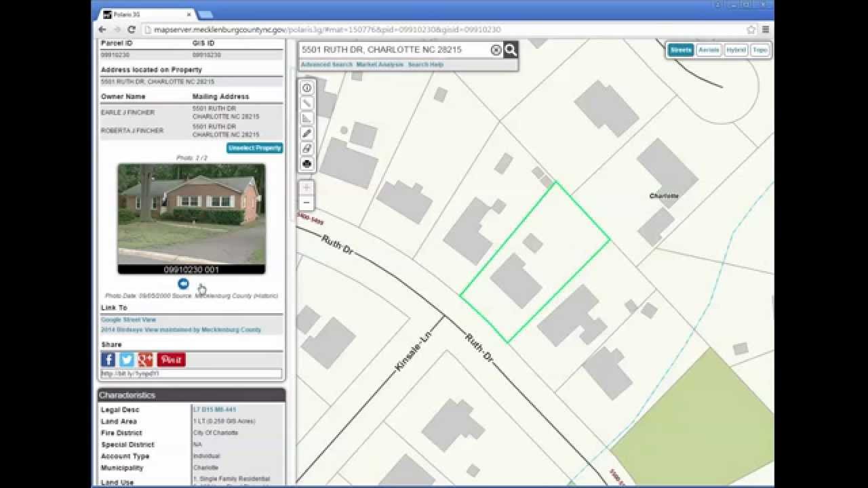The image size is (868, 488).
Task: Select the Polaris 3G browser tab
Action: point(146,14)
